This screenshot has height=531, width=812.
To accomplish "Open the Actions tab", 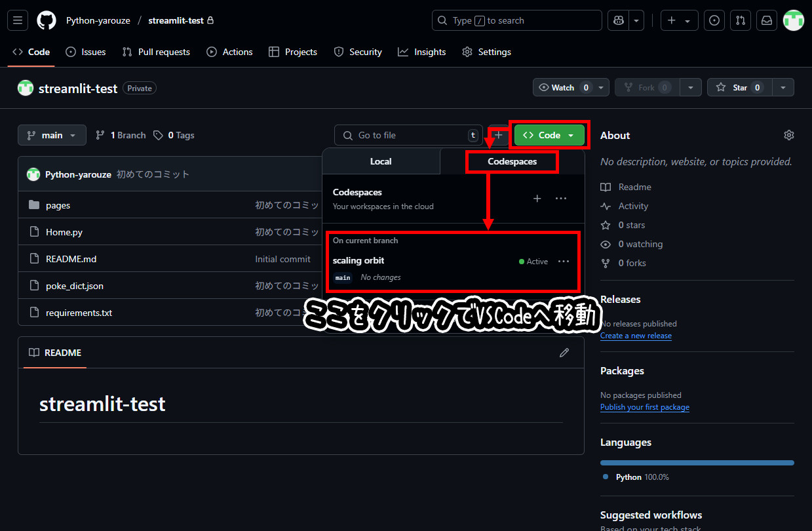I will click(x=229, y=52).
